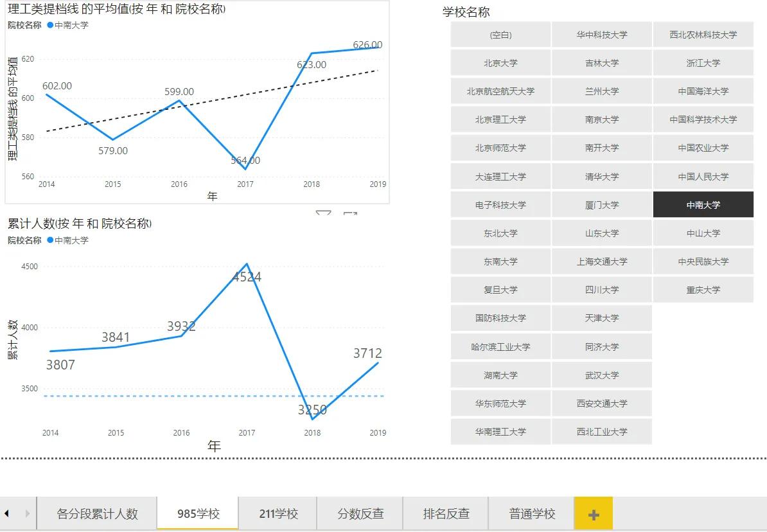Click the 华南理工大学 tile
The height and width of the screenshot is (532, 767).
pos(500,432)
